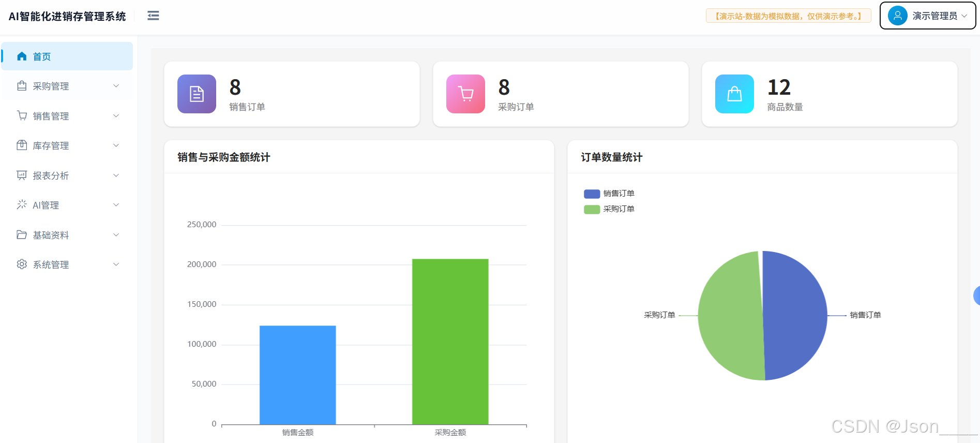Open AI管理 menu label

coord(46,205)
